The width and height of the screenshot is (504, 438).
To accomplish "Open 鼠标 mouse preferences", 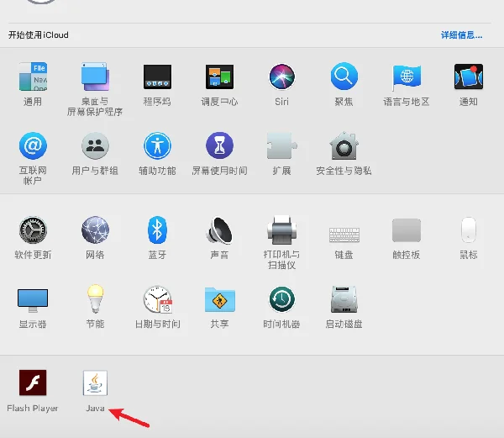I will (x=469, y=230).
